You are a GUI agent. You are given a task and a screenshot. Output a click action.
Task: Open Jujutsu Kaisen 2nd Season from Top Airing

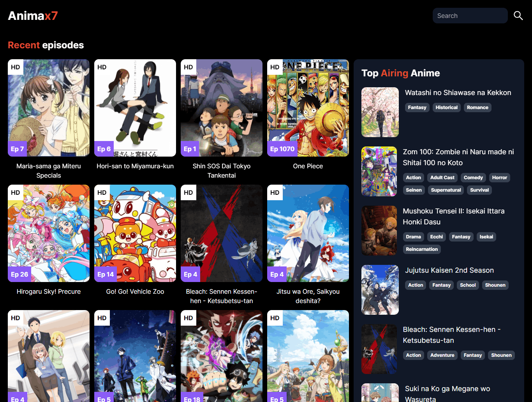[449, 270]
